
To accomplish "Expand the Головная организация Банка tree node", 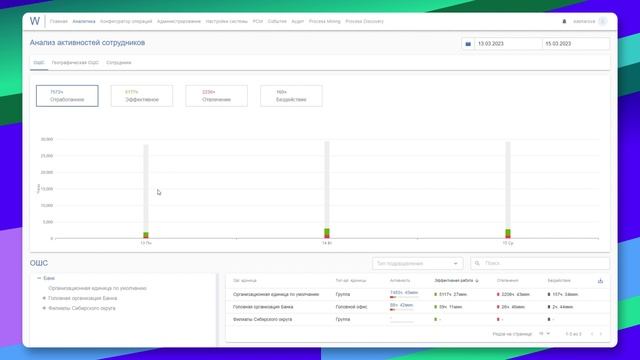I will [44, 298].
